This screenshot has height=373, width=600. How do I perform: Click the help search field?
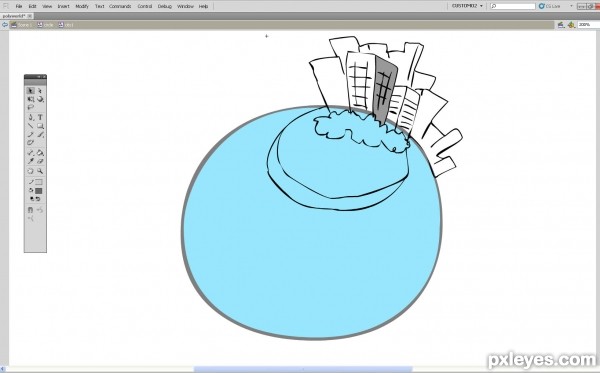click(x=513, y=6)
